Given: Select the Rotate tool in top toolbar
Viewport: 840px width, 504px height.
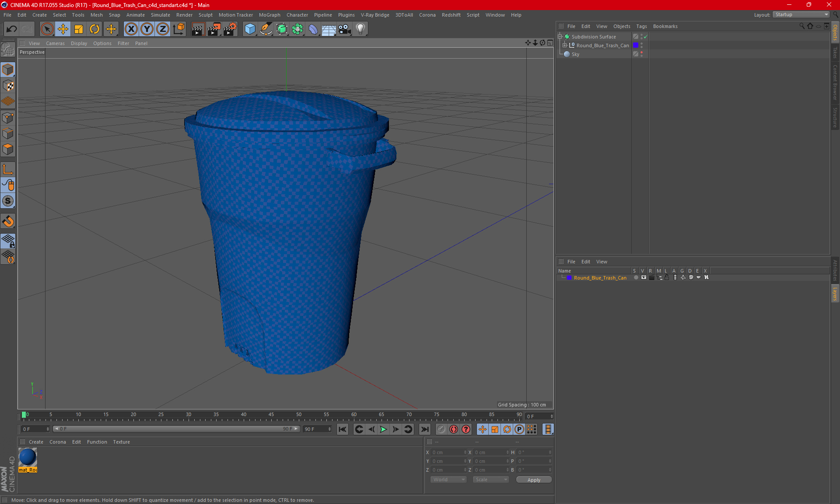Looking at the screenshot, I should point(94,29).
